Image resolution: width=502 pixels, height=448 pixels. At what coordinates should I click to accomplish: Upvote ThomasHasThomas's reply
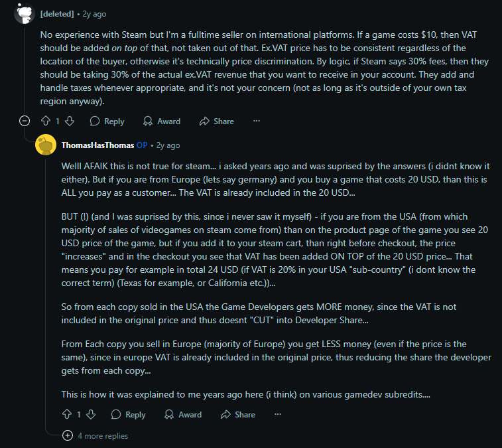point(67,415)
